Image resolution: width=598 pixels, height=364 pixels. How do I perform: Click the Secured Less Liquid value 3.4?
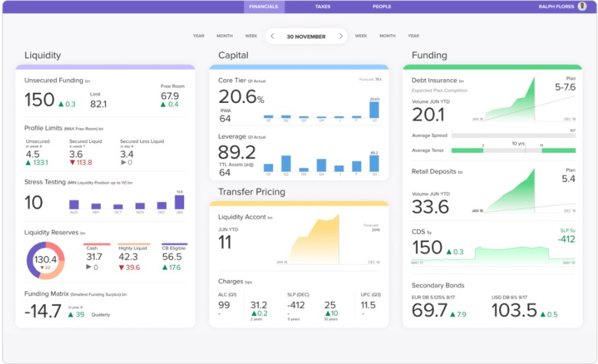click(x=127, y=154)
